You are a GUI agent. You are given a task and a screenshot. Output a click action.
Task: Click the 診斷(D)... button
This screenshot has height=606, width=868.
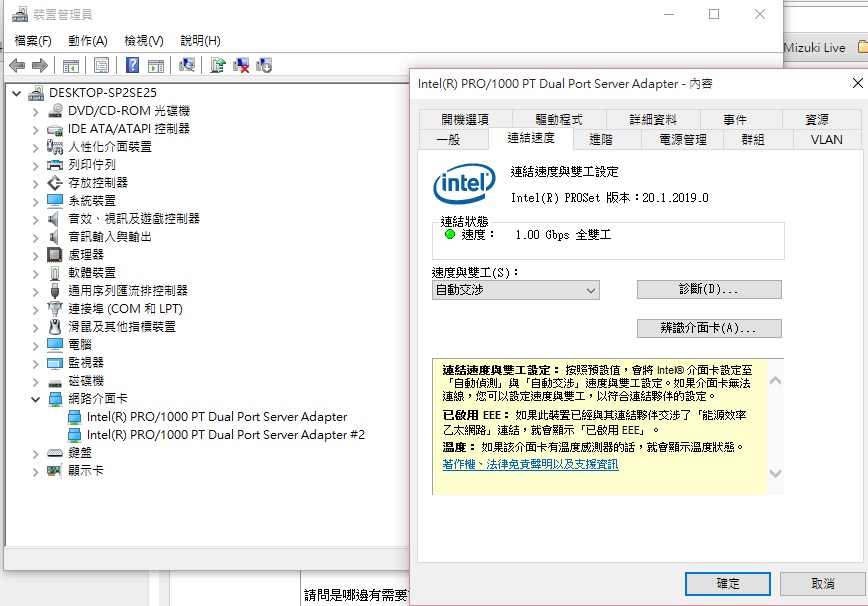(x=709, y=289)
